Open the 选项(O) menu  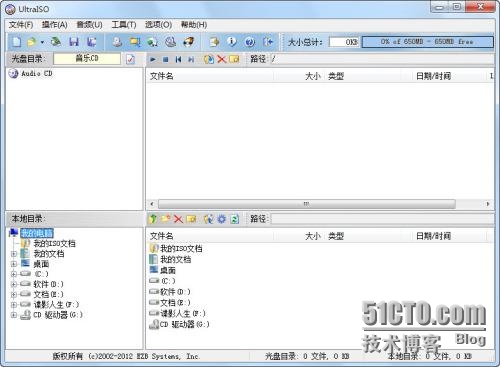pos(158,25)
